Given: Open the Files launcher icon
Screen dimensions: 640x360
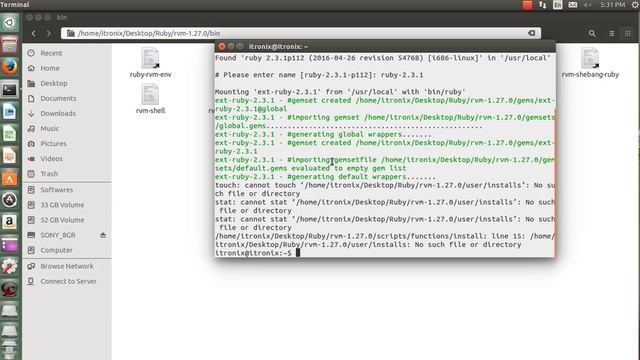Looking at the screenshot, I should 9,44.
